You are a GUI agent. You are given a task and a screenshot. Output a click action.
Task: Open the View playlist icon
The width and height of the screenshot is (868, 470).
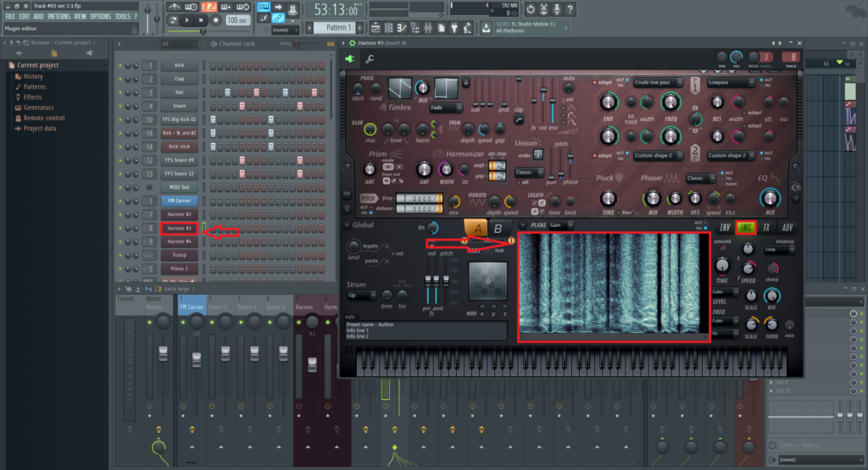click(x=376, y=27)
